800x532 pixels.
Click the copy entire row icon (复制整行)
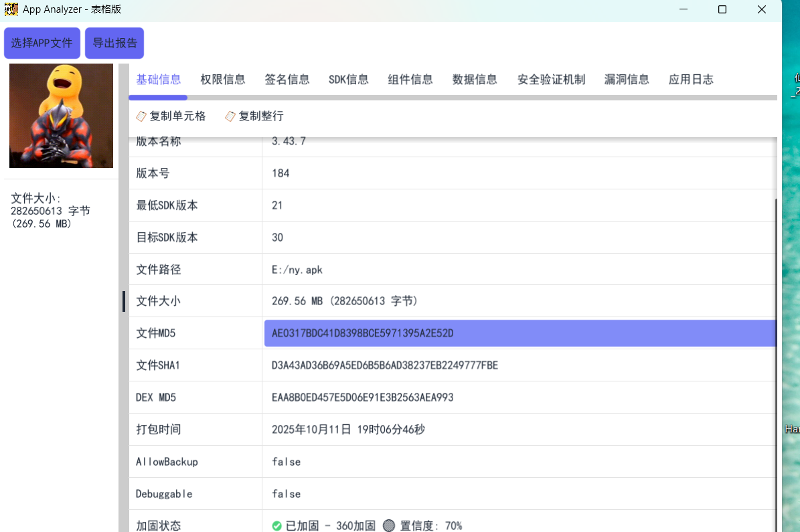coord(230,116)
